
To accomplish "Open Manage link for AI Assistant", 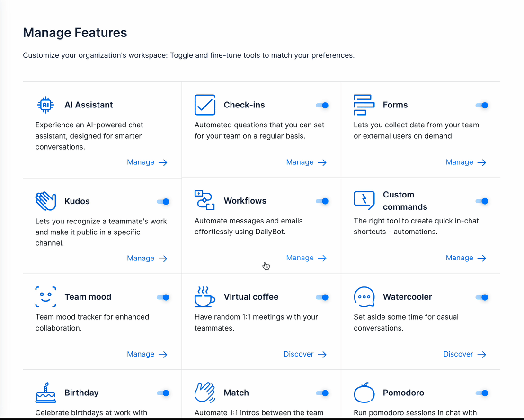I will click(147, 162).
